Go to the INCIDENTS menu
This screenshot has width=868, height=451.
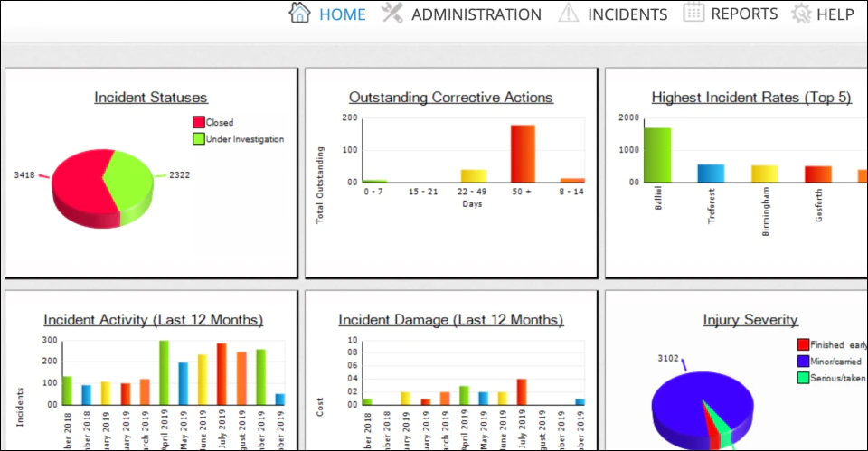coord(627,14)
